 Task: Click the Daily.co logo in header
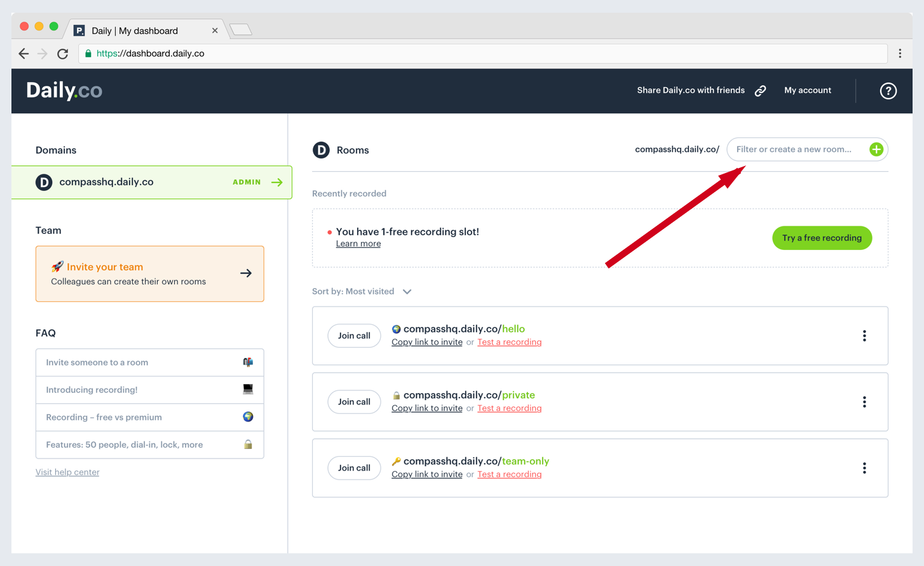pyautogui.click(x=64, y=90)
